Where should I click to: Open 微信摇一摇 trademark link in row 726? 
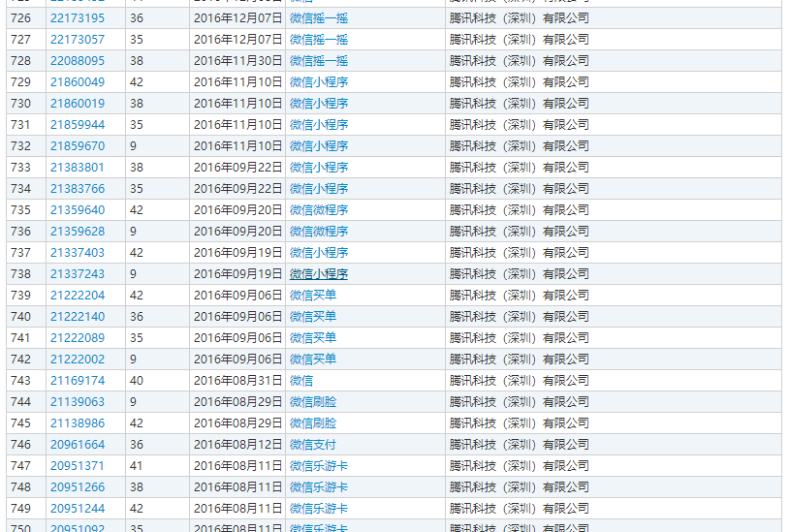click(318, 18)
